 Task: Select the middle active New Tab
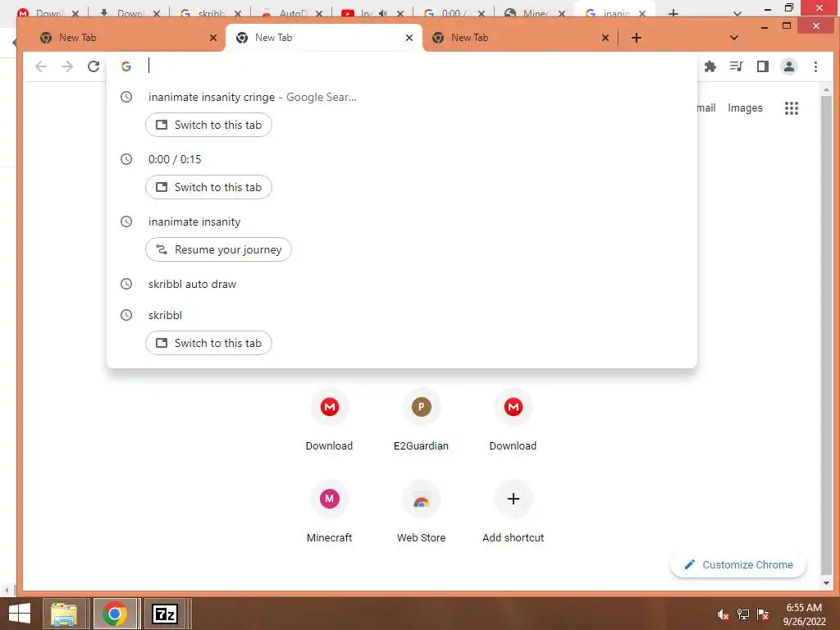click(x=323, y=38)
